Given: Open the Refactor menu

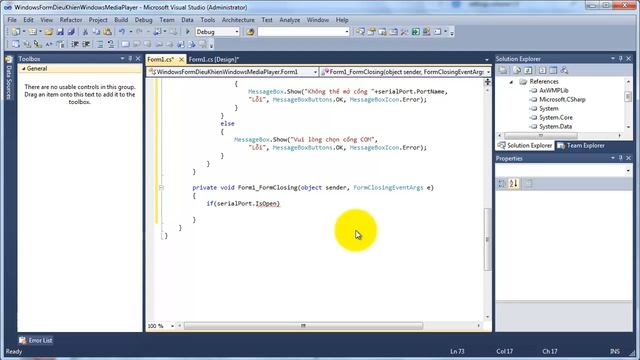Looking at the screenshot, I should [x=71, y=20].
